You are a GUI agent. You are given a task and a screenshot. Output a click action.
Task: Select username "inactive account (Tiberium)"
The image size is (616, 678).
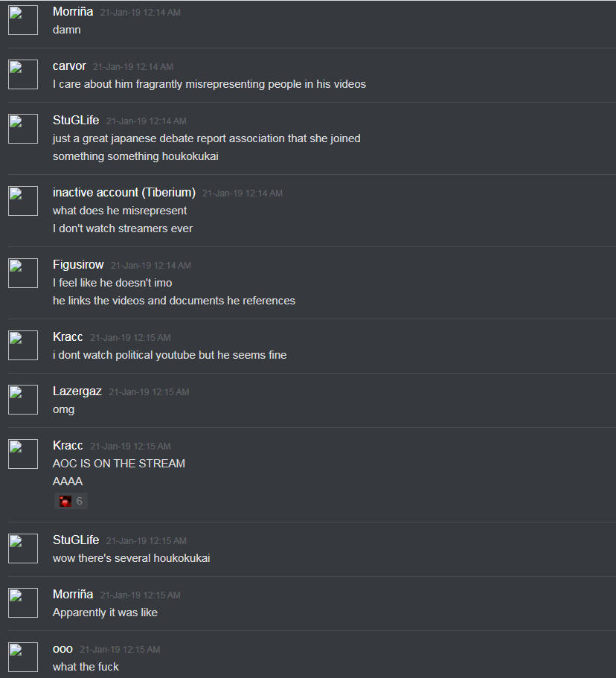[x=124, y=193]
